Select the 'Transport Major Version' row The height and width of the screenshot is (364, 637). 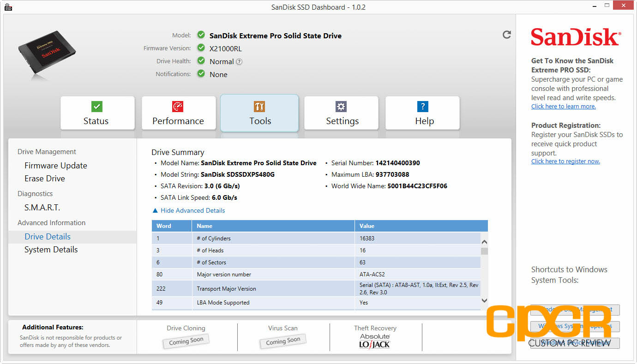(x=316, y=289)
